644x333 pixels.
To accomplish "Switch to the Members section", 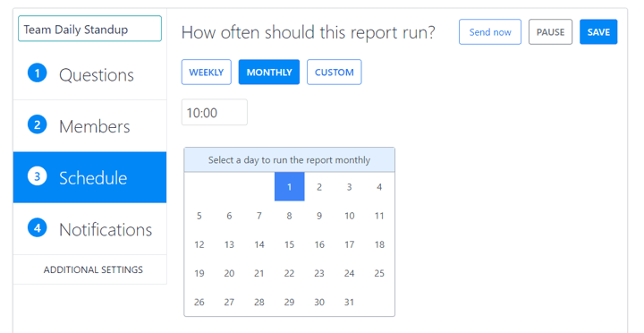I will 89,126.
